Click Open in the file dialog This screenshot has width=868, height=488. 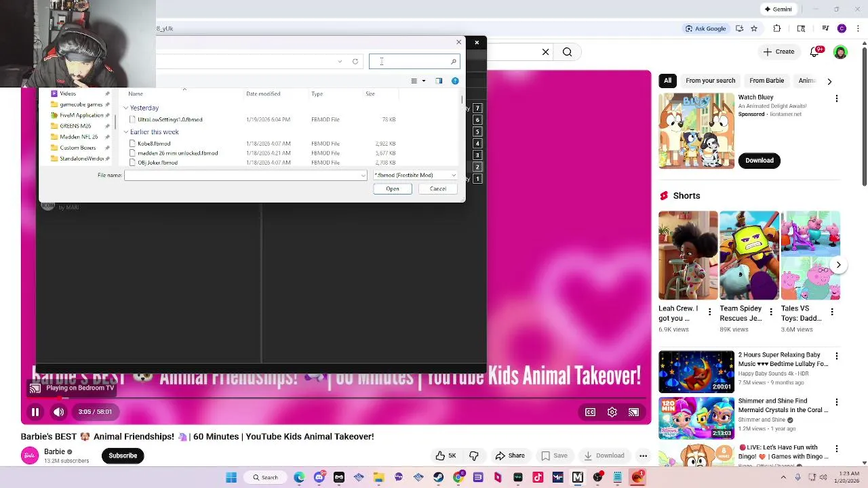393,189
